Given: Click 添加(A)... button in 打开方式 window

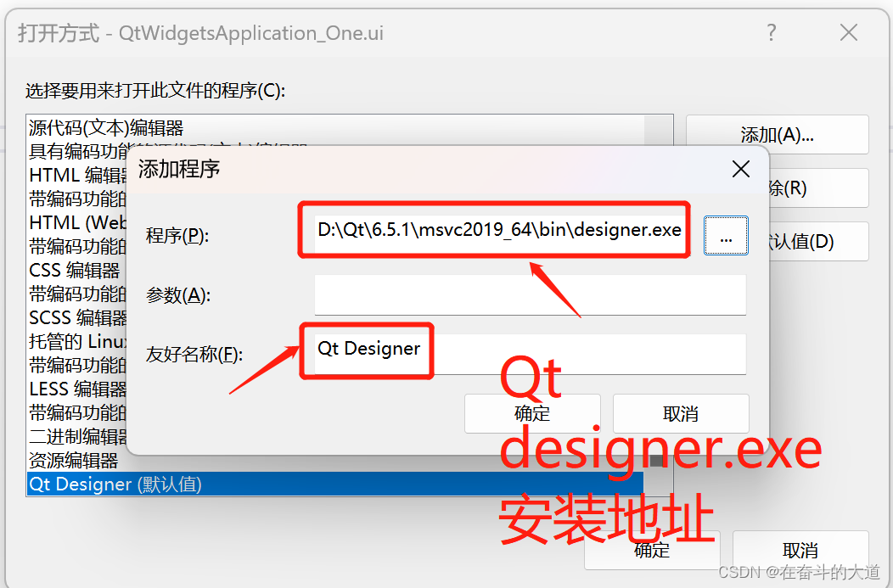Looking at the screenshot, I should click(777, 135).
